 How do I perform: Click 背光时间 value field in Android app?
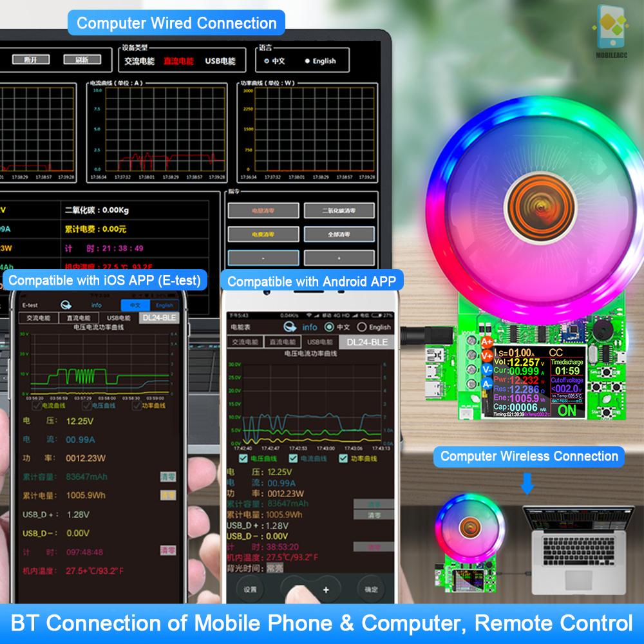click(x=275, y=569)
